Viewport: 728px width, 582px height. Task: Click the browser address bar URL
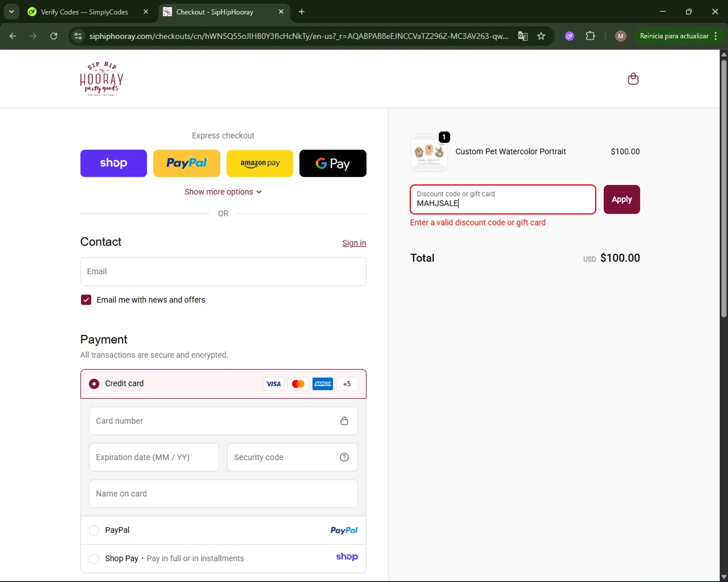[298, 36]
